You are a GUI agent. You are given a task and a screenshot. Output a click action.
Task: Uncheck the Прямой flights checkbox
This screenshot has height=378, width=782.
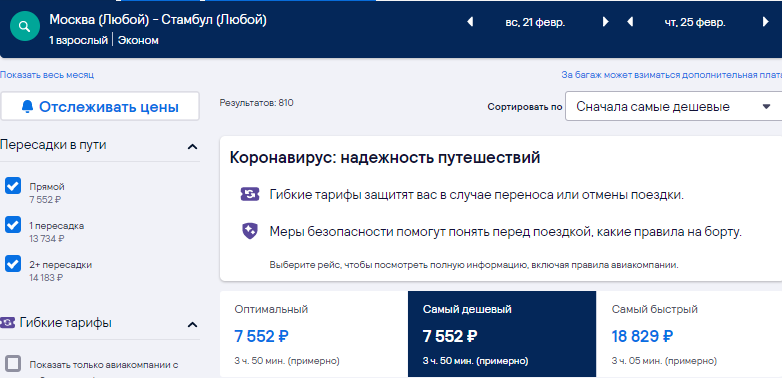13,186
